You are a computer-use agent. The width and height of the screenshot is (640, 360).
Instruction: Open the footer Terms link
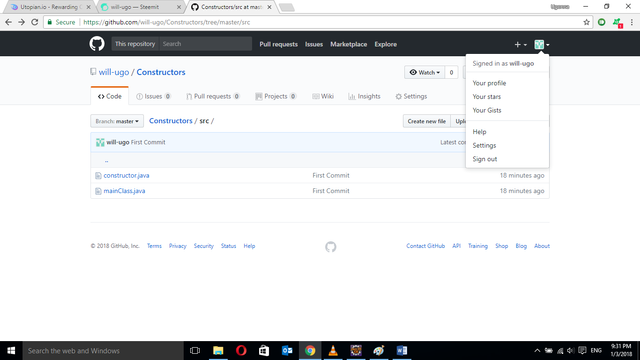[154, 246]
